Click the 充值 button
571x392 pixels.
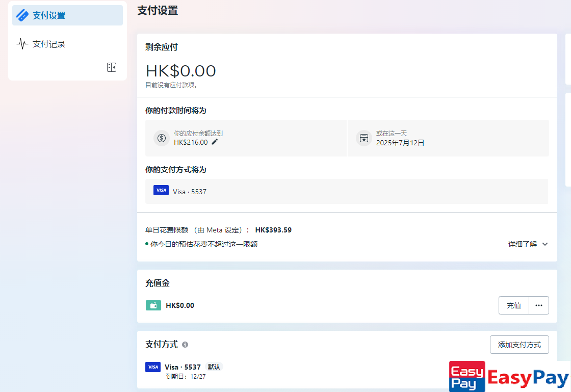514,305
